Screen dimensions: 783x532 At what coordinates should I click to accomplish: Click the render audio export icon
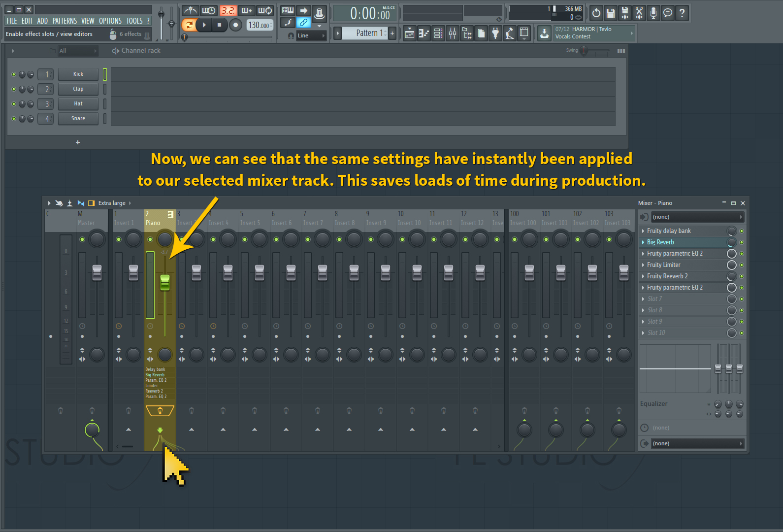point(625,13)
